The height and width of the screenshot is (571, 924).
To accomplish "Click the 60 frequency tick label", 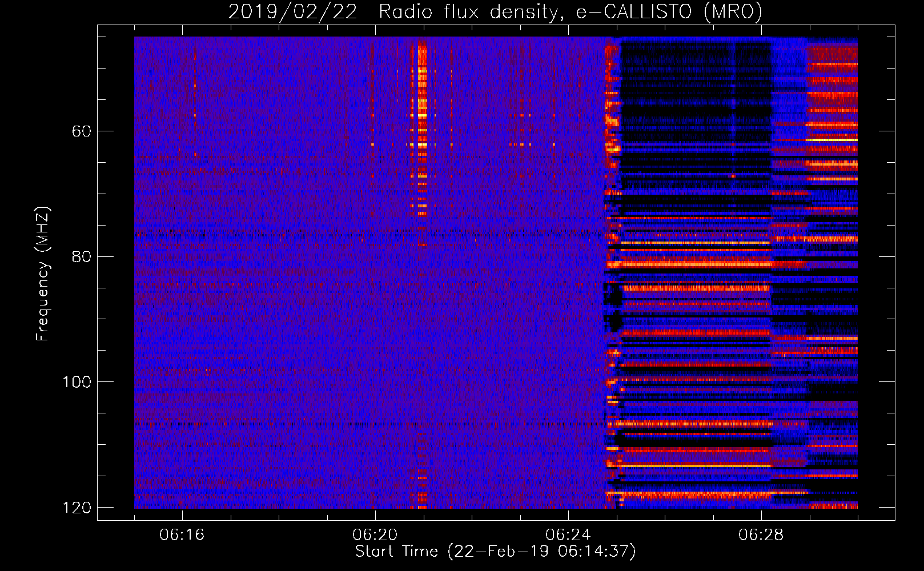I will pos(82,131).
